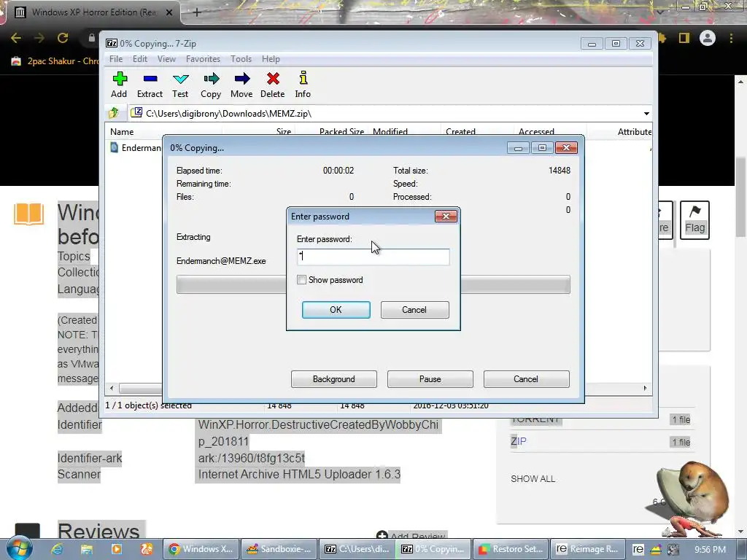Click the 7-Zip file list left scroll arrow
Screen dimensions: 747x560
[112, 388]
